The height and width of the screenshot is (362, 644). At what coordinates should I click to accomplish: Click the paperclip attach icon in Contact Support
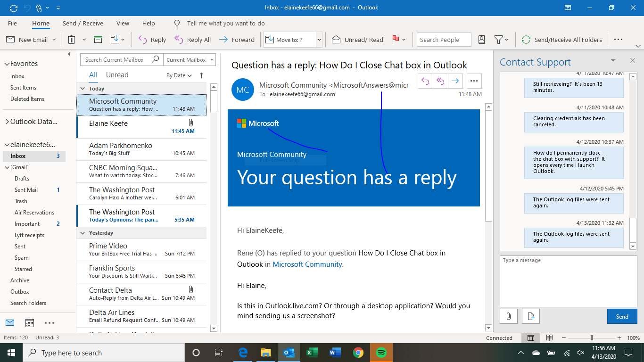click(509, 316)
